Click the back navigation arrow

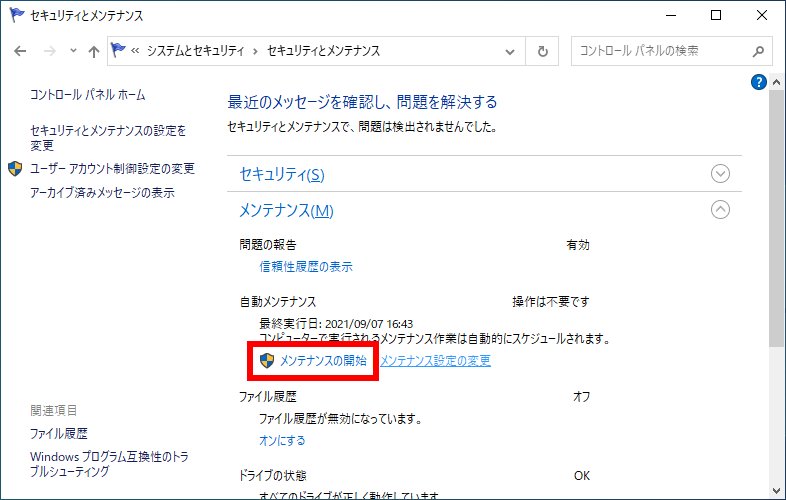21,51
